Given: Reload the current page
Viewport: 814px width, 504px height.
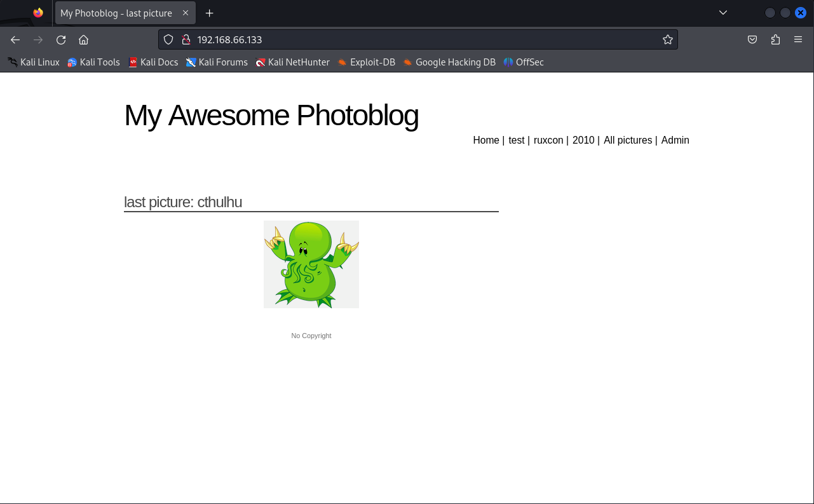Looking at the screenshot, I should [x=61, y=39].
